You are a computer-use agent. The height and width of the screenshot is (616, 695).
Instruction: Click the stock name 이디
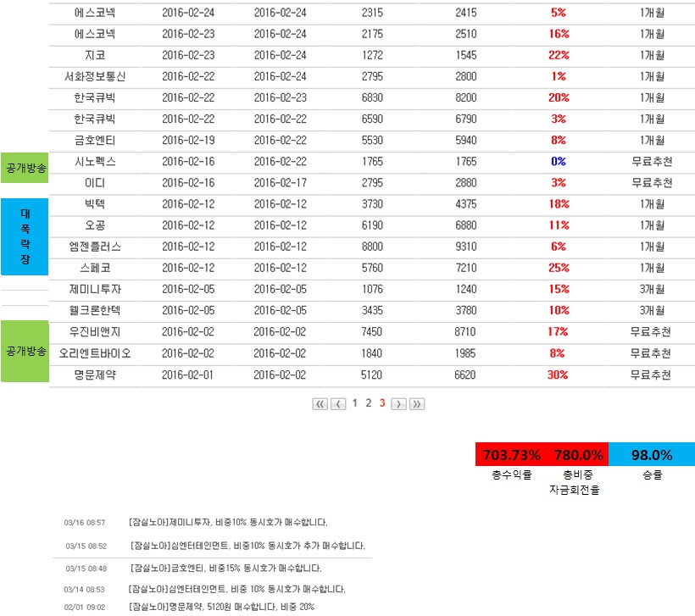(x=95, y=182)
